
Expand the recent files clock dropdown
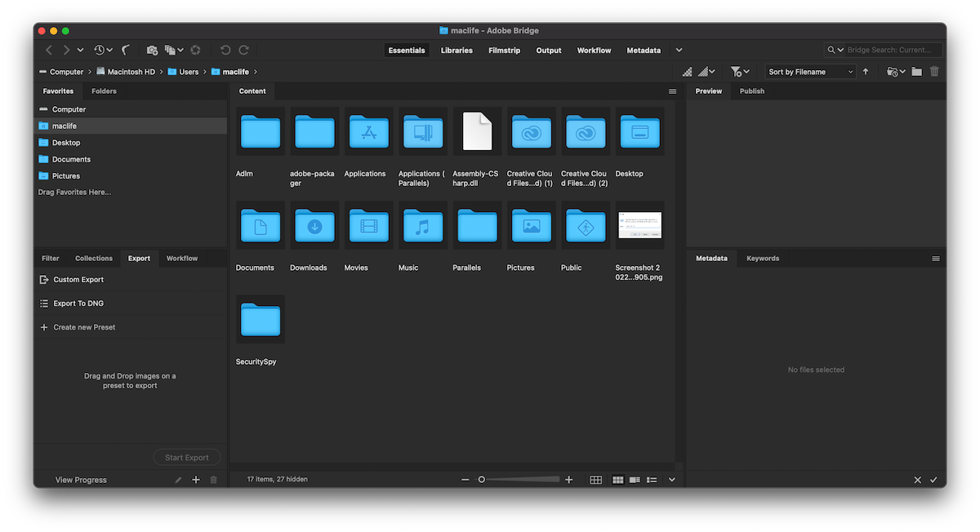point(102,50)
